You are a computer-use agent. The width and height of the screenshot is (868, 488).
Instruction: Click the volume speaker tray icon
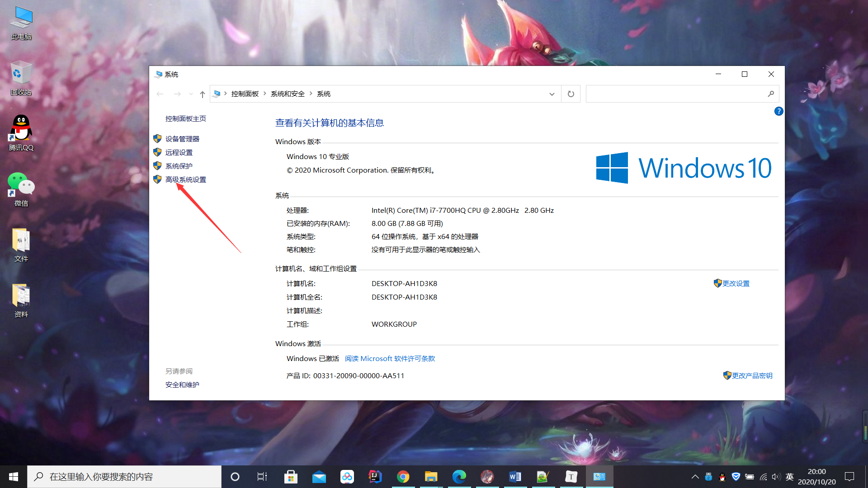[x=776, y=477]
